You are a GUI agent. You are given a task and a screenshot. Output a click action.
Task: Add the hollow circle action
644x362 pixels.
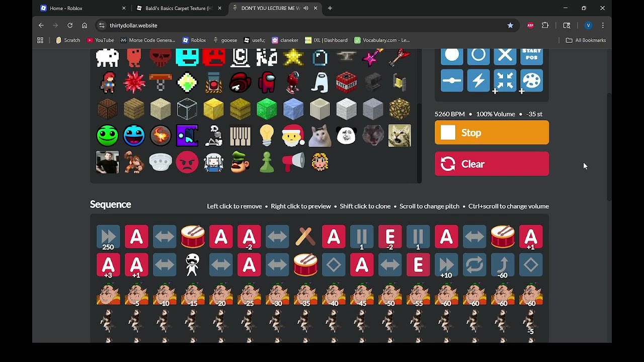coord(478,57)
